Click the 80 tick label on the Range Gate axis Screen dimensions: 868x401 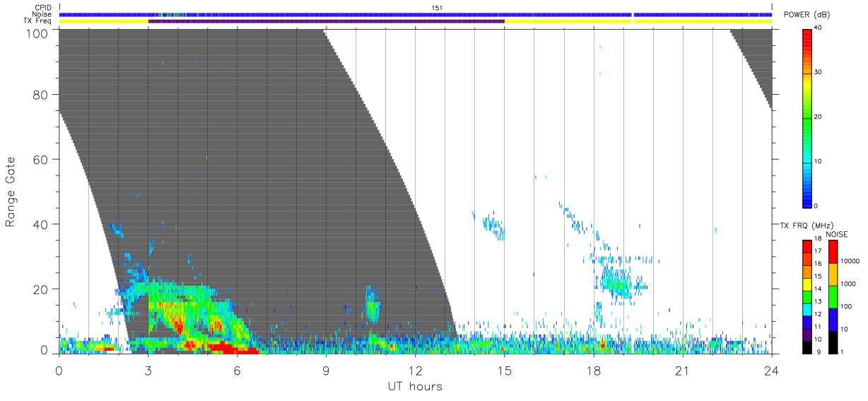point(41,96)
